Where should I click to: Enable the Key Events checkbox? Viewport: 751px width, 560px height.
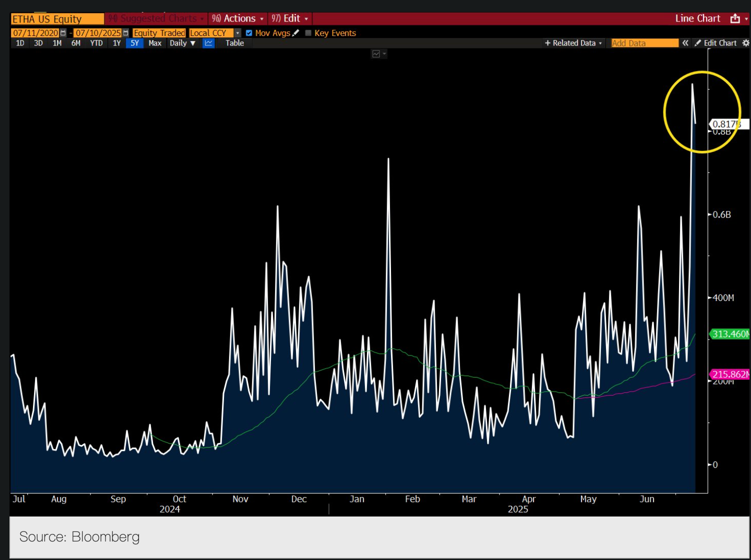point(308,33)
